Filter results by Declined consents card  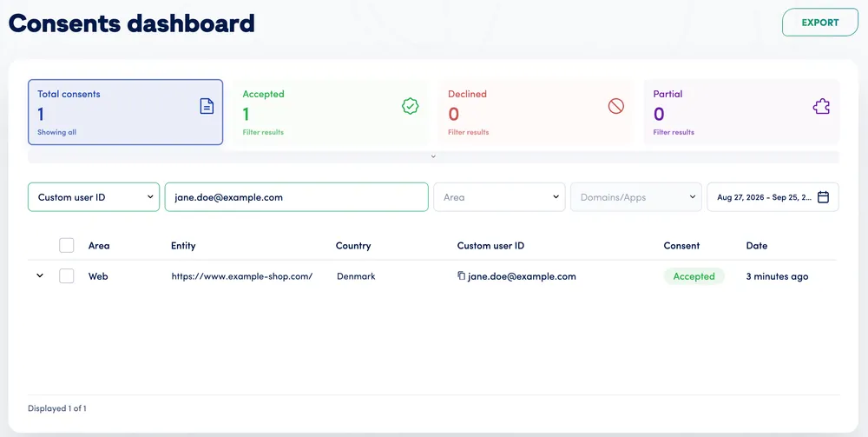[x=536, y=112]
